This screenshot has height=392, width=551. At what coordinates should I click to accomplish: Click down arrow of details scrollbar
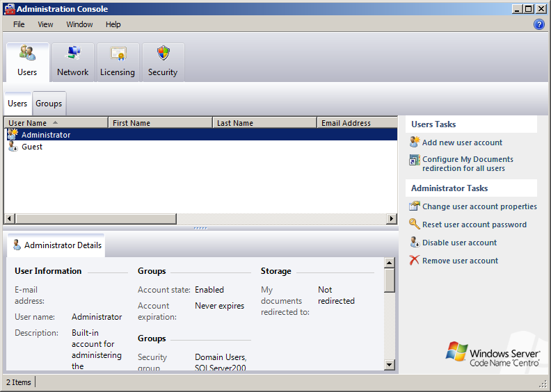click(390, 364)
